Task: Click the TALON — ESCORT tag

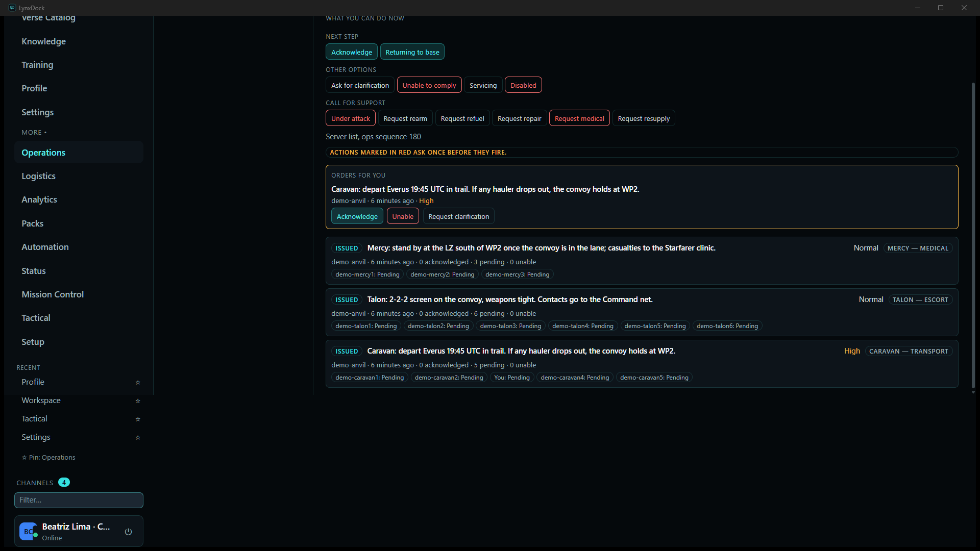Action: coord(920,300)
